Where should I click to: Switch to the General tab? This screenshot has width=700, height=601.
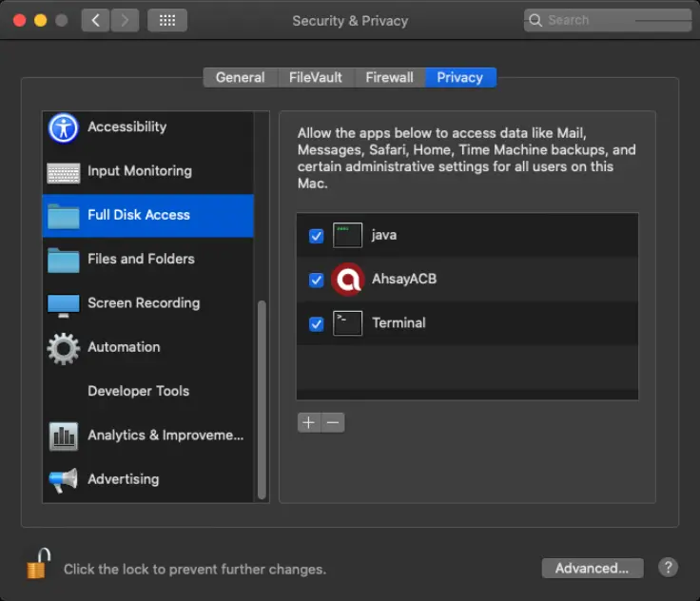[240, 78]
